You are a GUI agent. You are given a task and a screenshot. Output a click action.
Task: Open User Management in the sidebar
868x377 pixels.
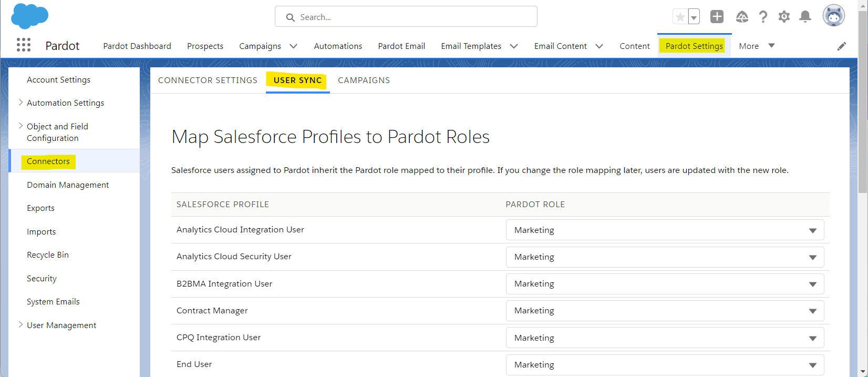coord(62,325)
